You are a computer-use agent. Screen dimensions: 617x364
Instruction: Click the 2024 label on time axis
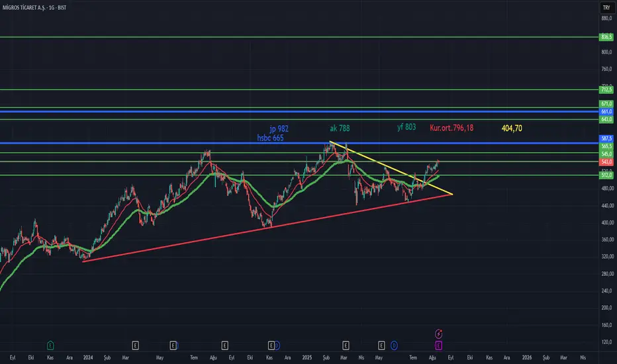pyautogui.click(x=88, y=357)
